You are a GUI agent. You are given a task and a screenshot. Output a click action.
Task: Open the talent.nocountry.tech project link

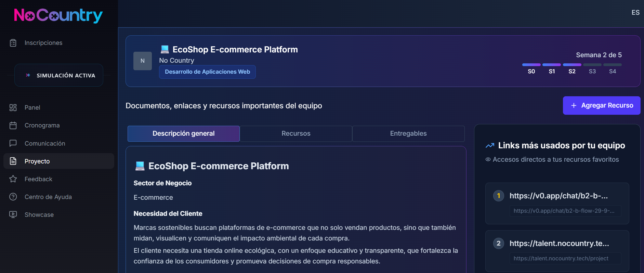coord(557,251)
